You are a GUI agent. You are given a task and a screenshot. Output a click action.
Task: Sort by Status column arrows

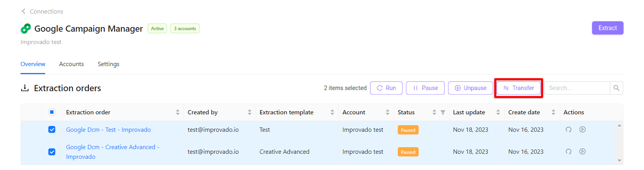(434, 112)
